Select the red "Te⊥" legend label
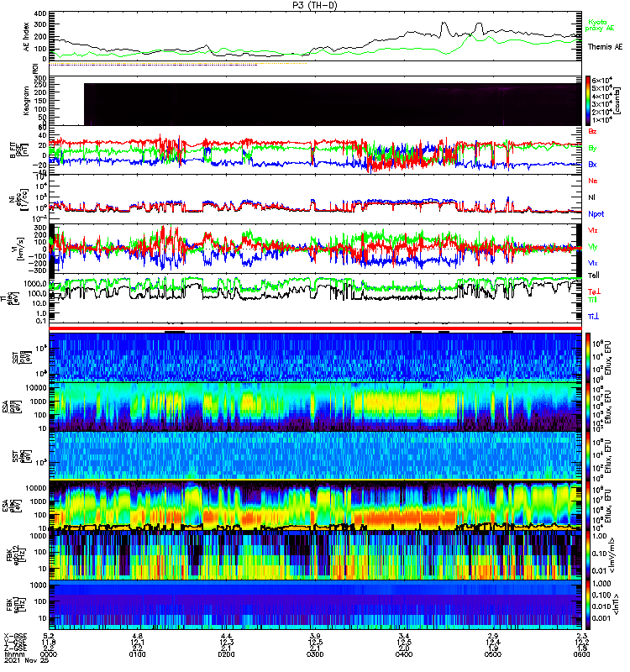 594,291
